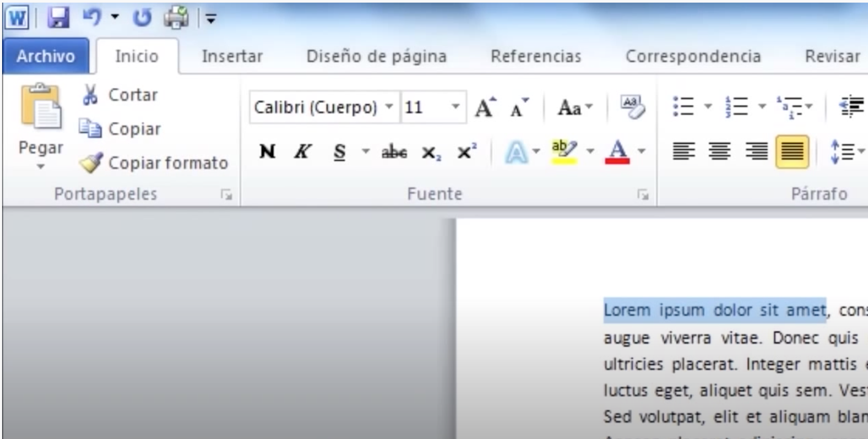
Task: Click Copiar to copy the selection
Action: click(x=120, y=129)
